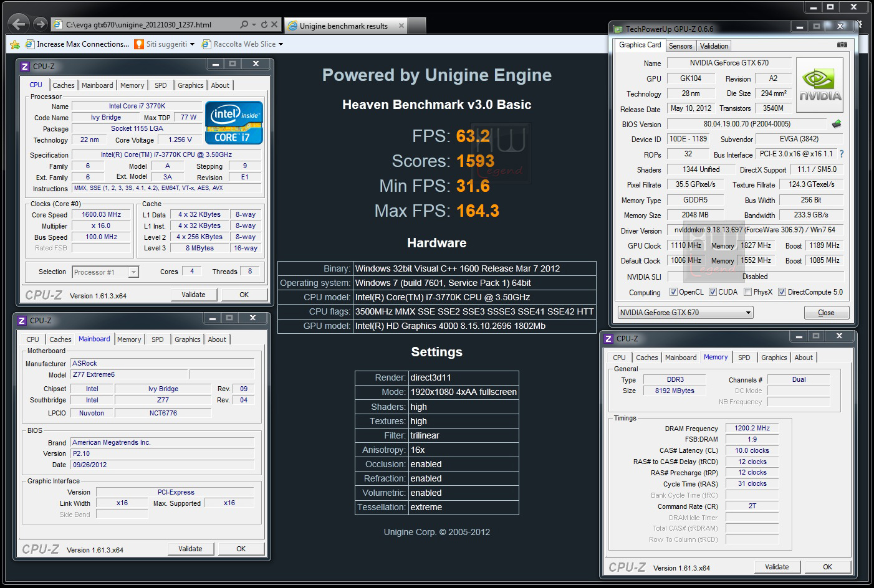Open Caches tab in the CPU-Z processor window
The width and height of the screenshot is (874, 588).
point(64,85)
